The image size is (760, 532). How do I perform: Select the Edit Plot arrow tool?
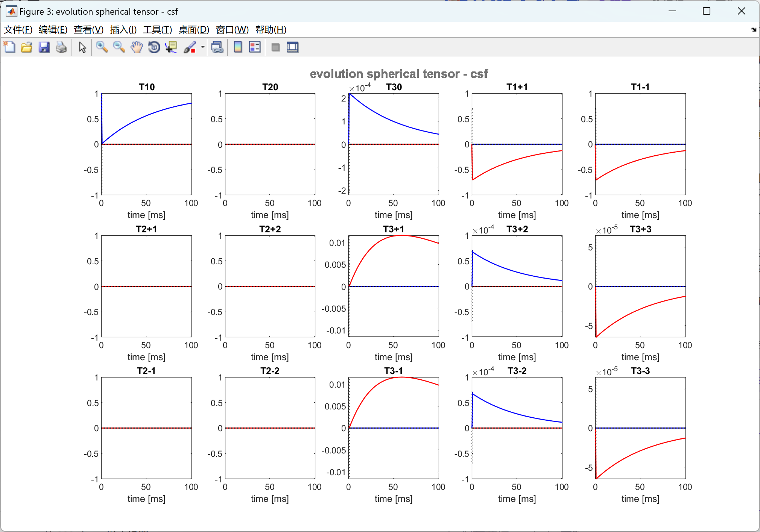click(82, 47)
